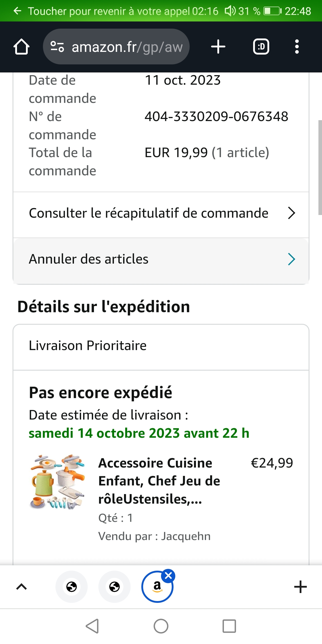Open the tab switcher icon

point(261,47)
